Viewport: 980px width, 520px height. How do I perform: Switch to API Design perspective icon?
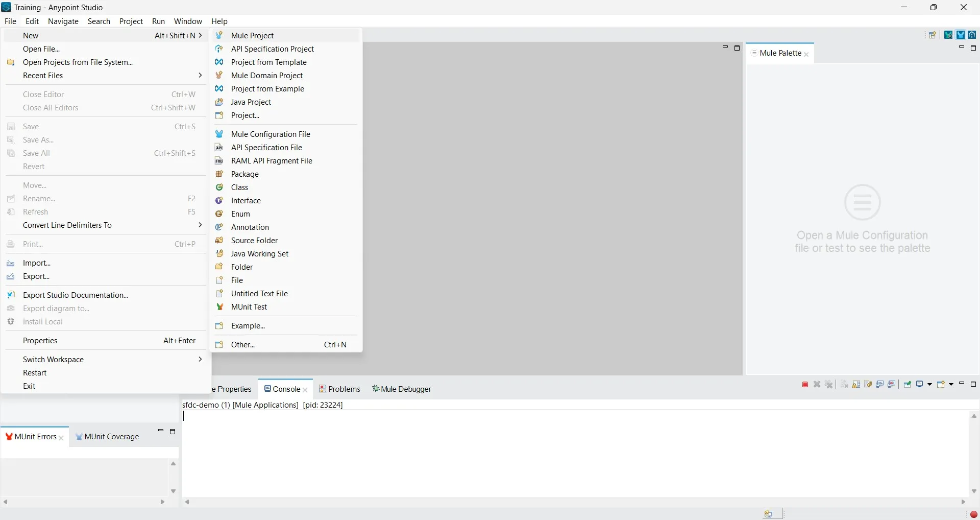[x=972, y=35]
